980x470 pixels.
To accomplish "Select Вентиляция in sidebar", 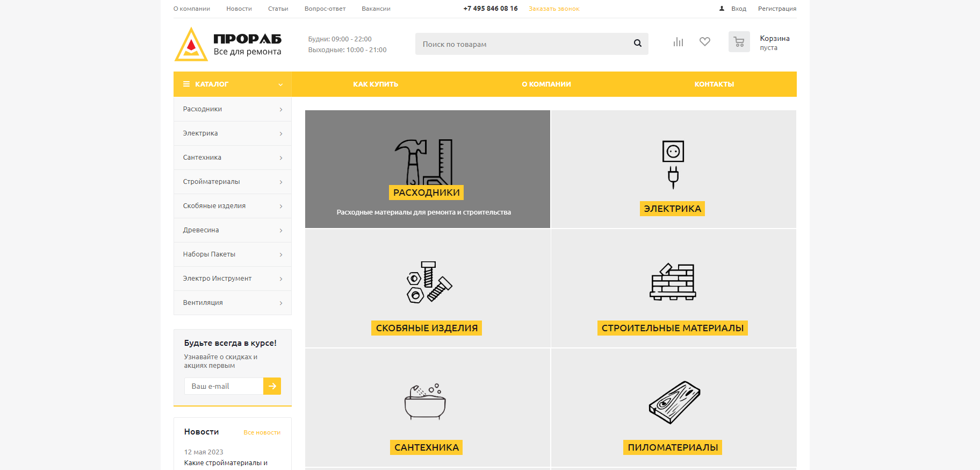I will tap(232, 303).
